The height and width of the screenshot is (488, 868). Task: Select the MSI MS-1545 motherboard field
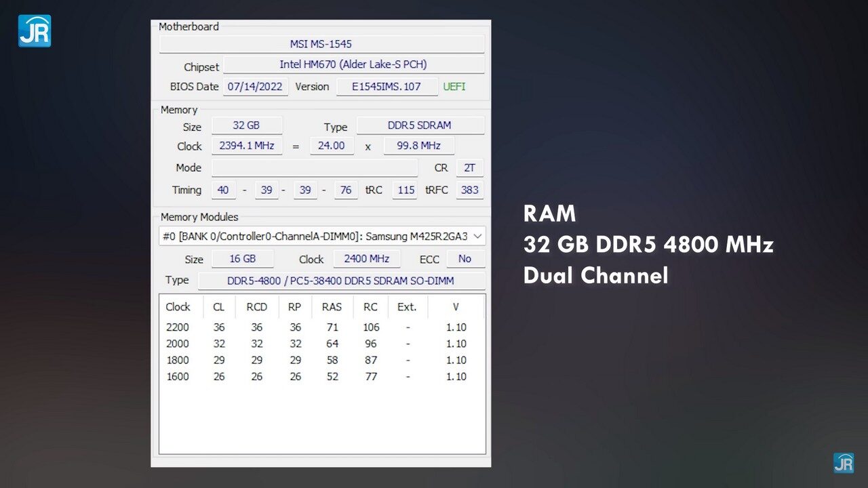(321, 43)
